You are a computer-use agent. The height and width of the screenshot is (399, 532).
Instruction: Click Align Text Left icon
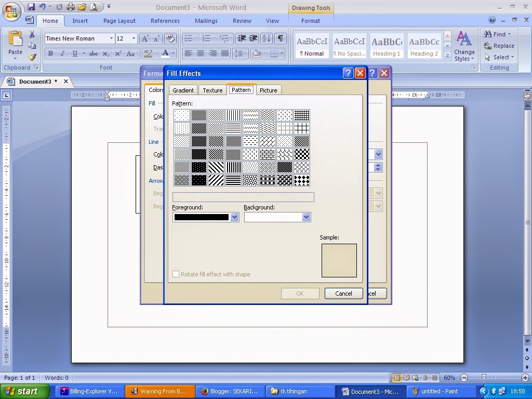pos(188,54)
